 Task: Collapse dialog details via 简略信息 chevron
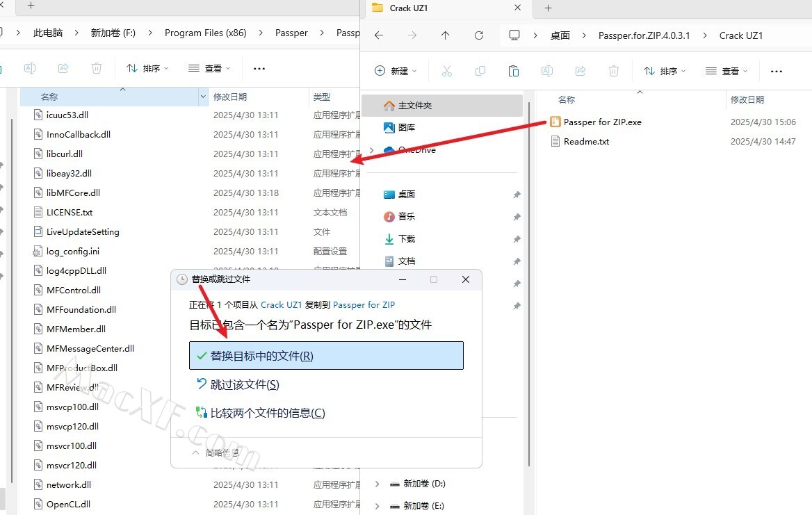[x=195, y=452]
